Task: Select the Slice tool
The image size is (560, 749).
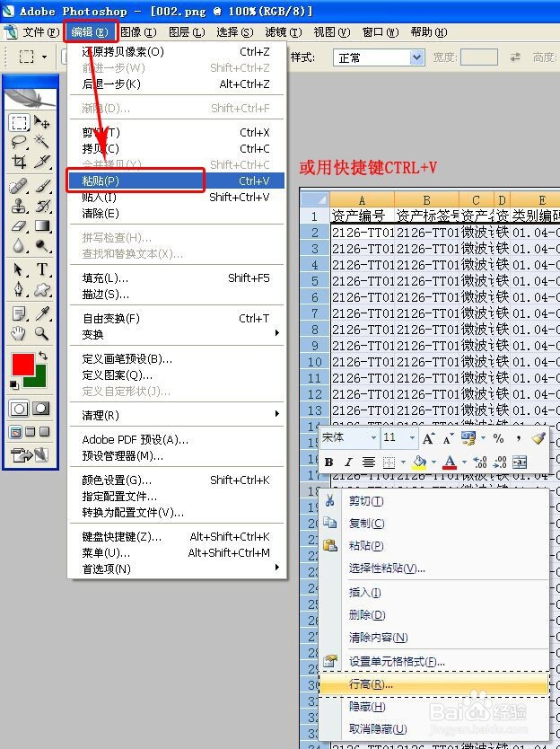Action: tap(42, 162)
